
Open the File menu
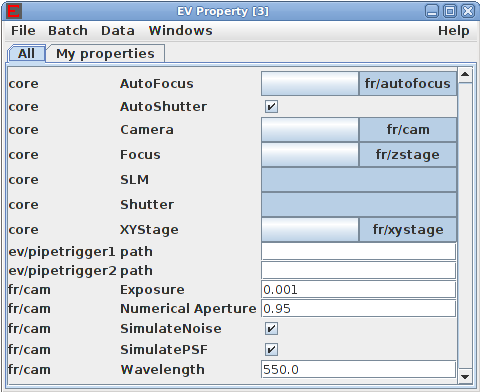[23, 31]
